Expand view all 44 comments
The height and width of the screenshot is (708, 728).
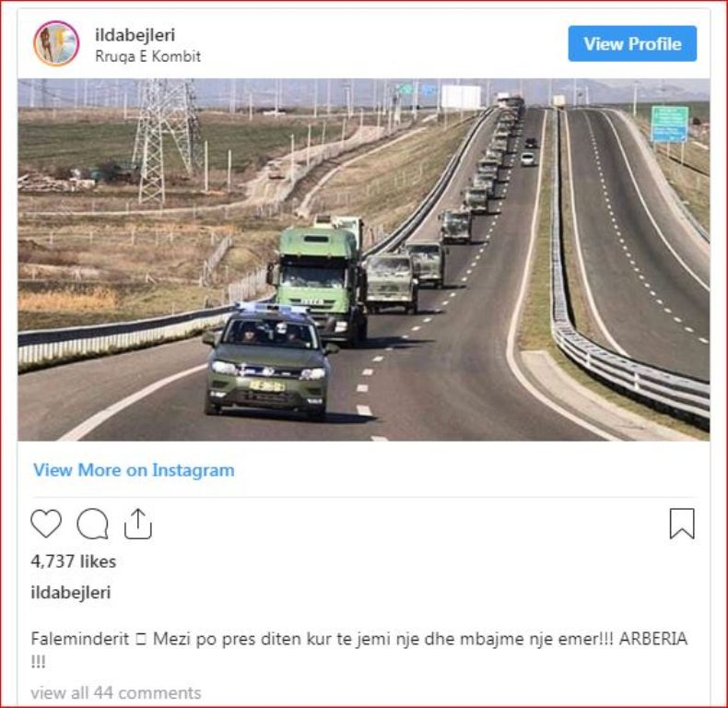click(x=115, y=692)
